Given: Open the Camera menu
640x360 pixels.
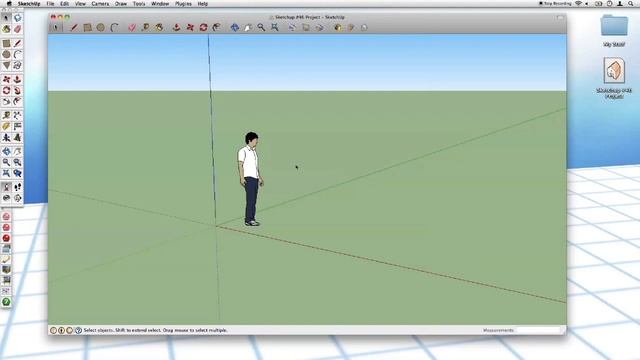Looking at the screenshot, I should pyautogui.click(x=100, y=4).
